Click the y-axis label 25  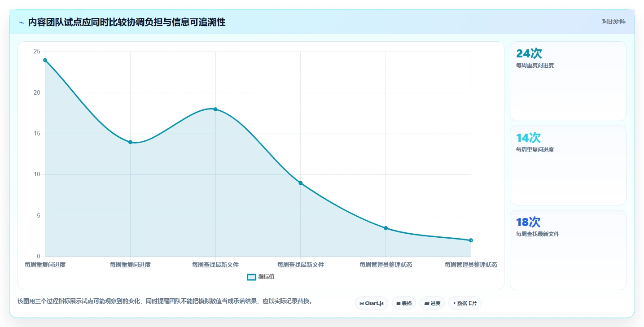point(37,52)
